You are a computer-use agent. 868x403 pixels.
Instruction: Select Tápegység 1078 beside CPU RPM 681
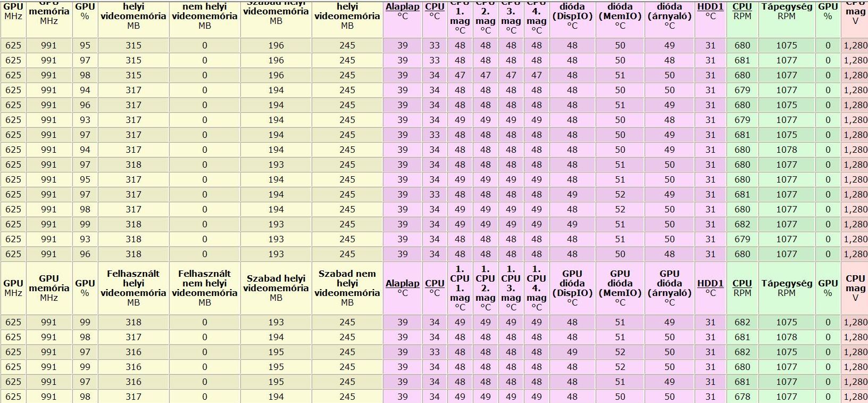pos(787,337)
